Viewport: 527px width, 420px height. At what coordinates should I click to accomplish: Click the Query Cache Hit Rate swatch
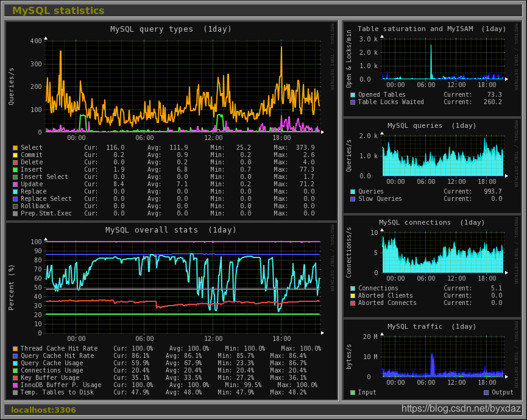[x=15, y=356]
